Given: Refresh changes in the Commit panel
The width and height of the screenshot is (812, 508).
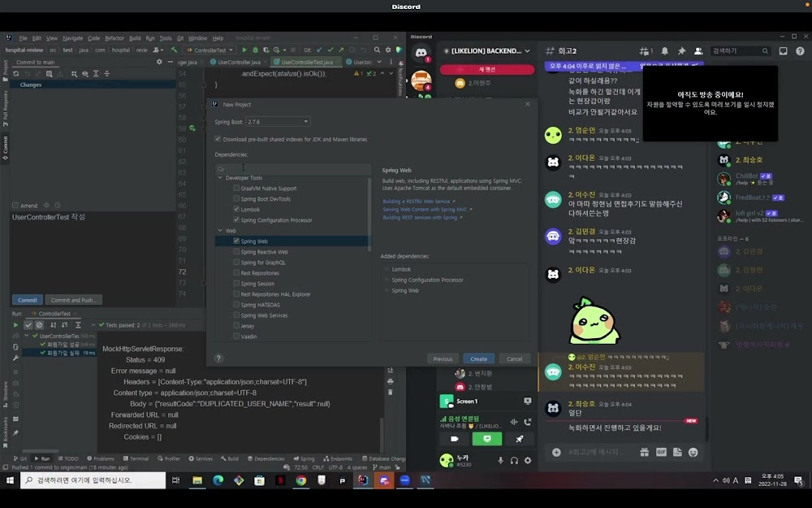Looking at the screenshot, I should pyautogui.click(x=16, y=74).
